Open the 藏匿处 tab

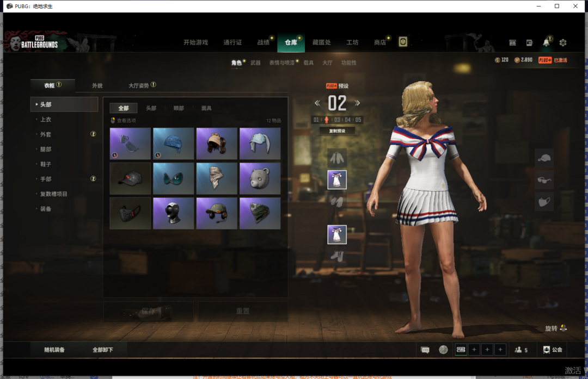pos(322,42)
